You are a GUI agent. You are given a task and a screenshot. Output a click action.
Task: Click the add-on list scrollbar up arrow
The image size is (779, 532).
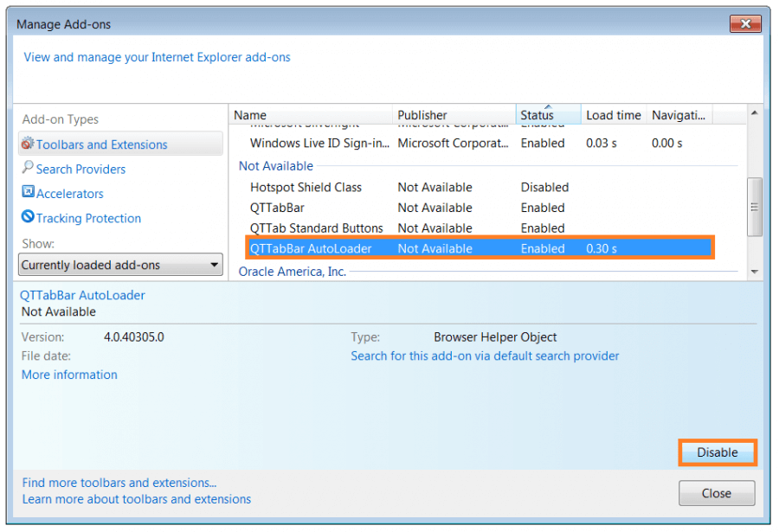tap(754, 113)
